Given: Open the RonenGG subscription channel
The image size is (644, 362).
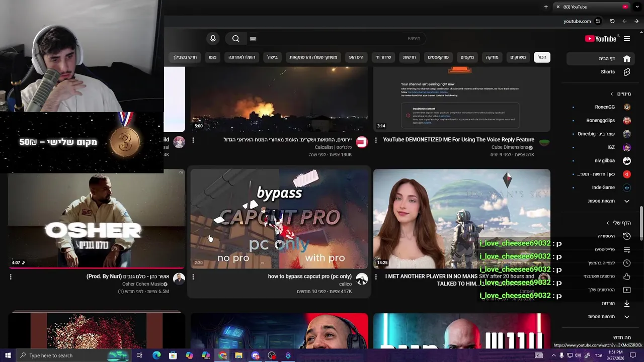Looking at the screenshot, I should point(601,107).
